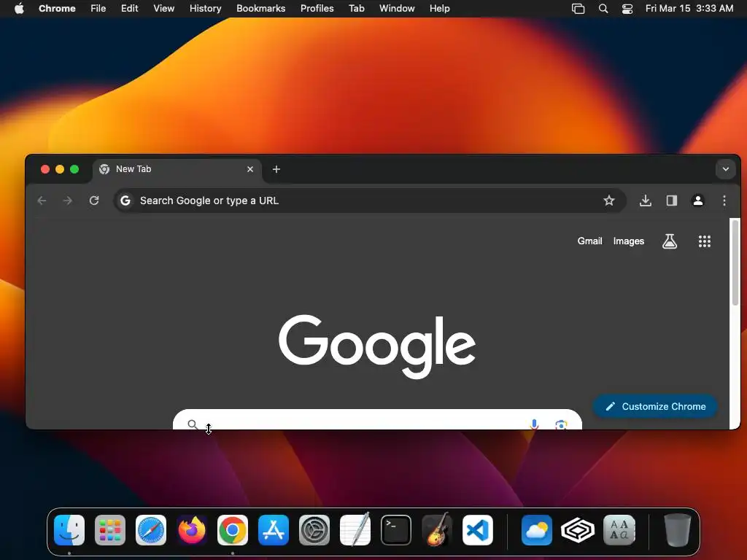
Task: Select the New Tab tab
Action: click(177, 169)
